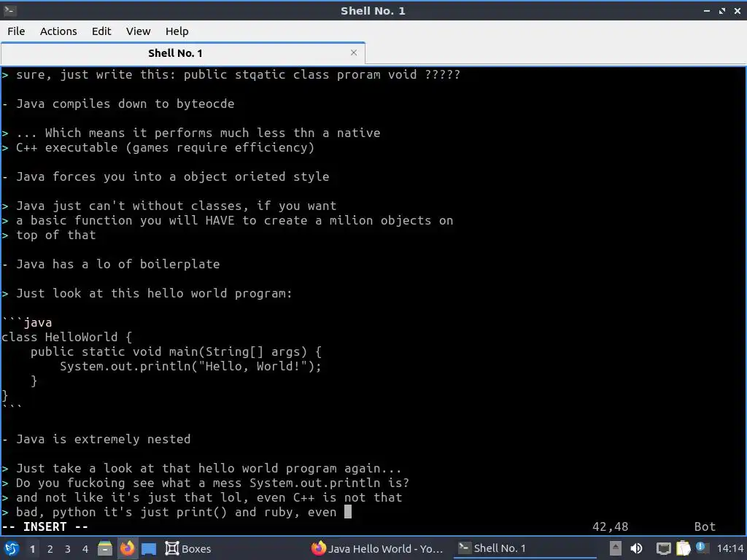The image size is (747, 560).
Task: Launch Firefox from the quick-launch icon
Action: click(x=127, y=548)
